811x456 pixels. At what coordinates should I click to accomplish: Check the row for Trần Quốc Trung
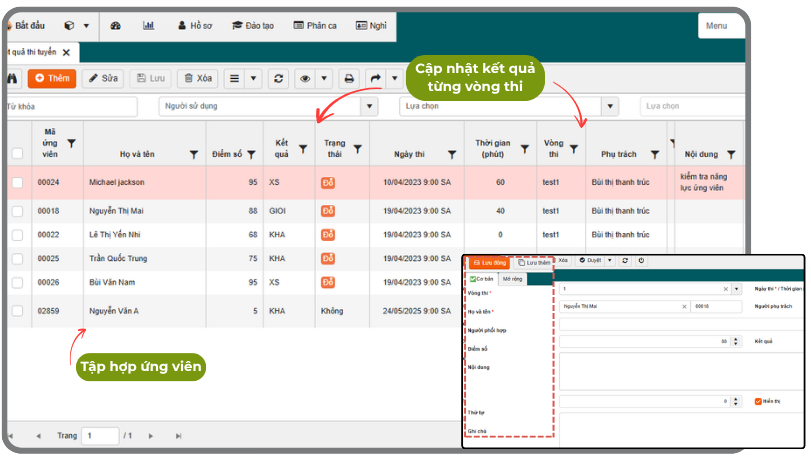coord(18,259)
